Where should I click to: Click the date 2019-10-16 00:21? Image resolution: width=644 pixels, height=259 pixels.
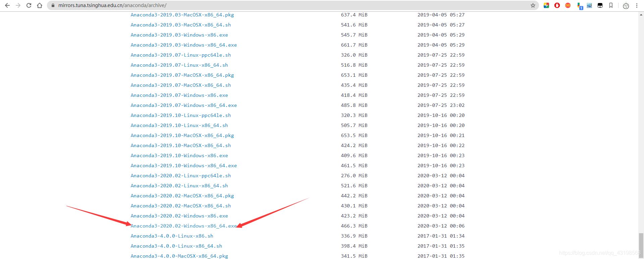tap(441, 135)
